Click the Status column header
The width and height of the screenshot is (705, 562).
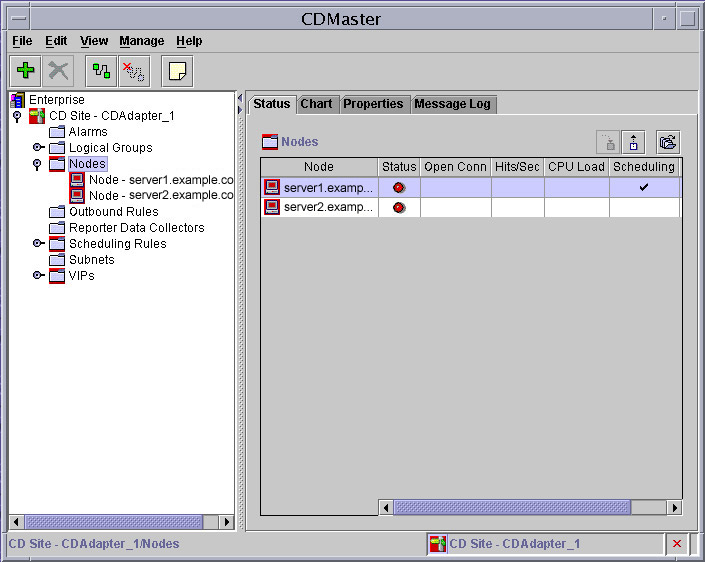(x=399, y=167)
